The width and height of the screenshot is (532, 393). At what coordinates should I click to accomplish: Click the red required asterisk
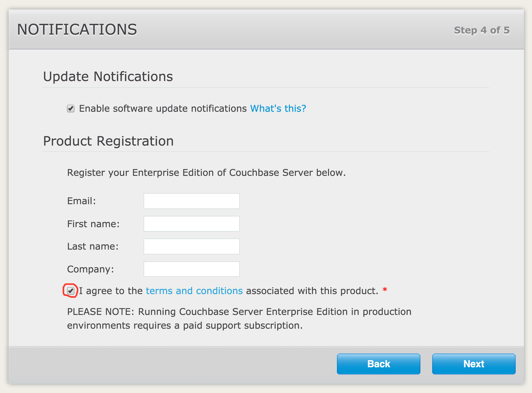[x=385, y=290]
